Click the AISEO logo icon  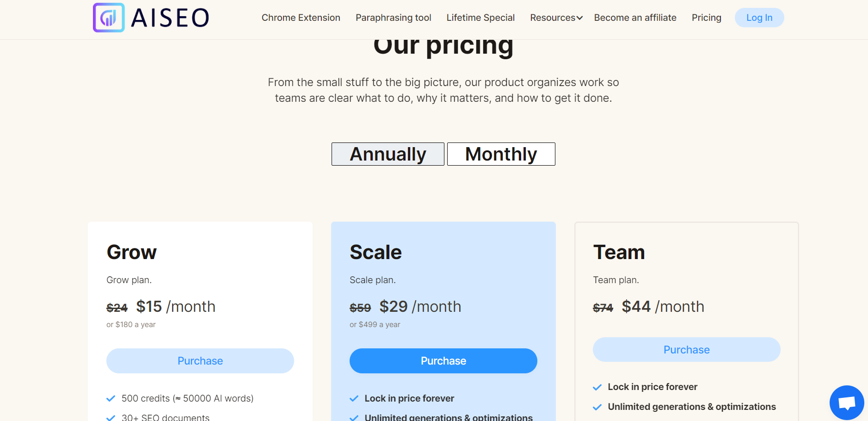109,18
